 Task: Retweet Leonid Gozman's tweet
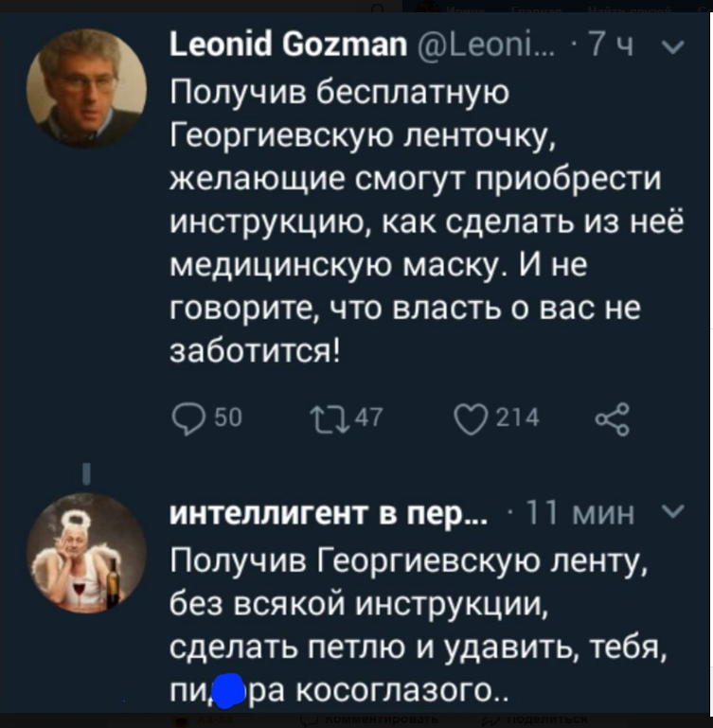[x=330, y=419]
